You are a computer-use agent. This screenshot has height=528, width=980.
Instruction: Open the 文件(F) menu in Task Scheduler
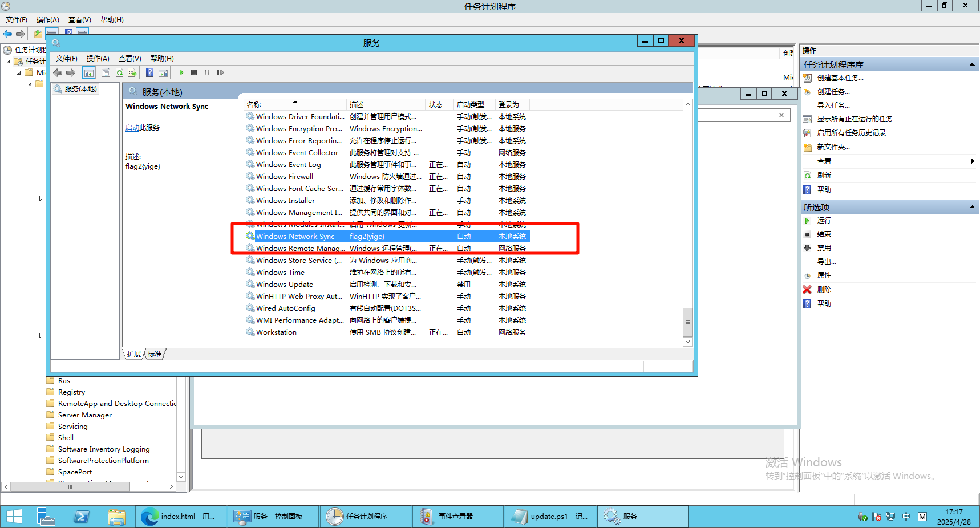tap(17, 20)
